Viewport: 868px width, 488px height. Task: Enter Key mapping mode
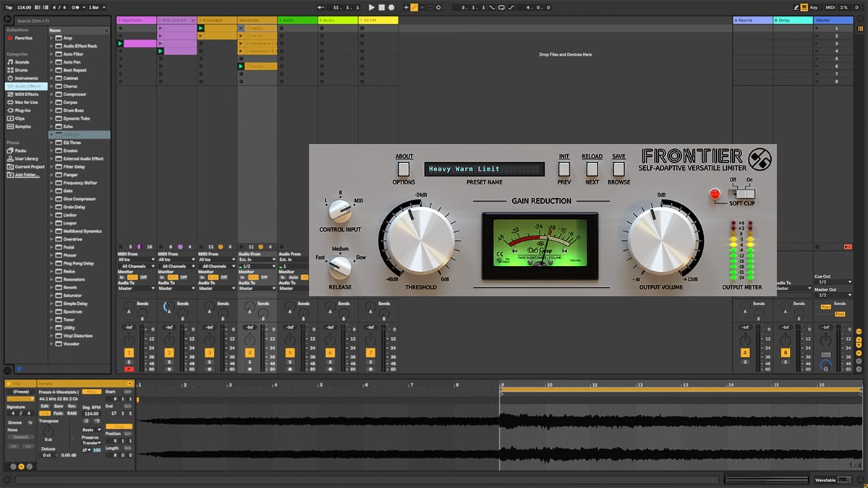(814, 7)
